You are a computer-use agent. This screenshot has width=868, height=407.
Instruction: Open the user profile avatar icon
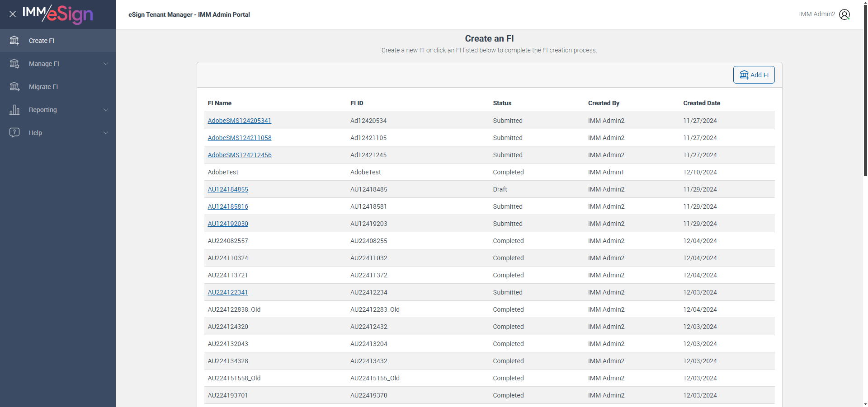tap(844, 14)
